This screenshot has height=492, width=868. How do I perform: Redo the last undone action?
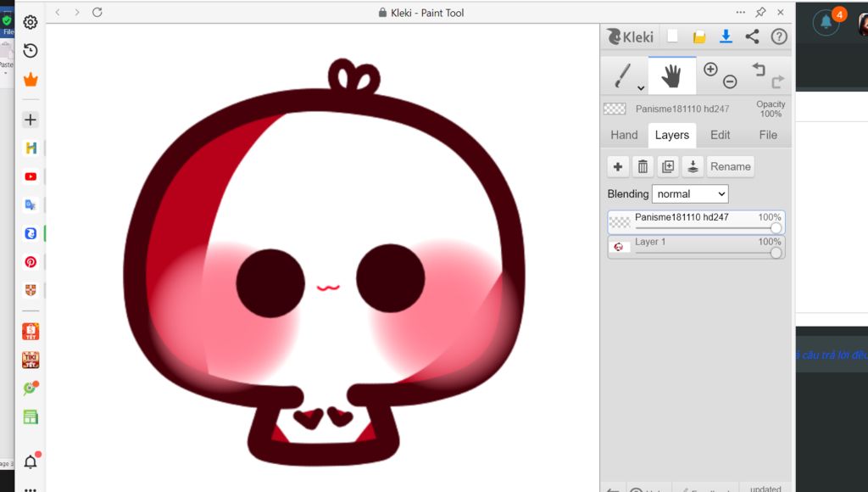(778, 82)
